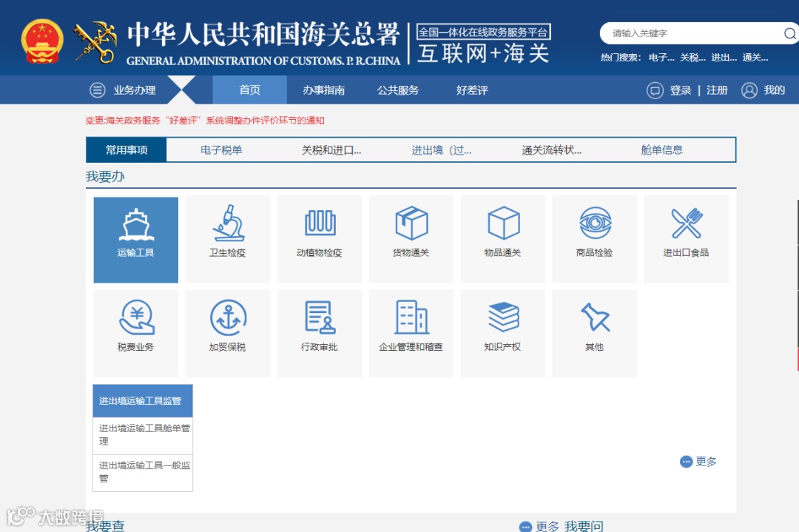Open the 企业管理和稽查 building tile
This screenshot has width=799, height=532.
coord(411,334)
